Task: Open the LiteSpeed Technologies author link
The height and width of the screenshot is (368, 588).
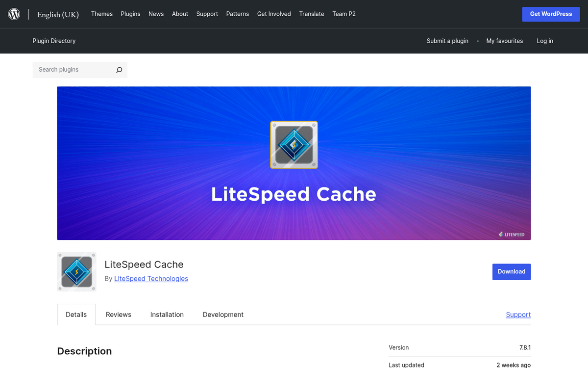Action: point(151,278)
